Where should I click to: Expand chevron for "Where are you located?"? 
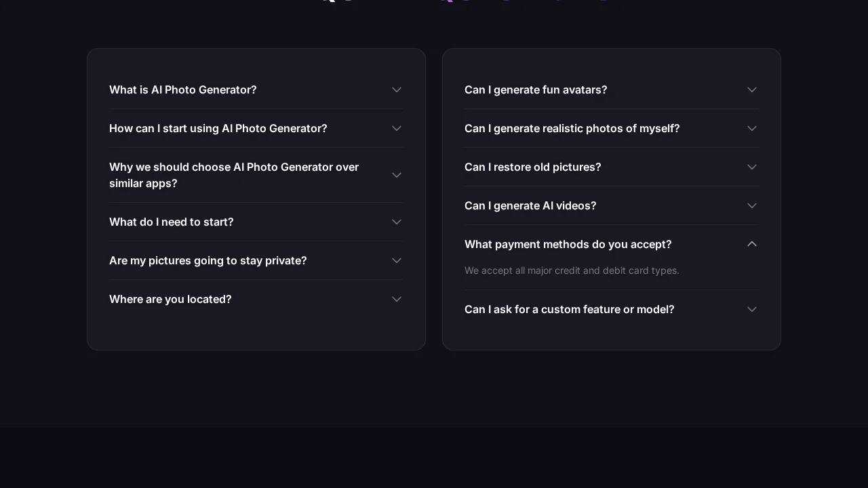(x=397, y=299)
